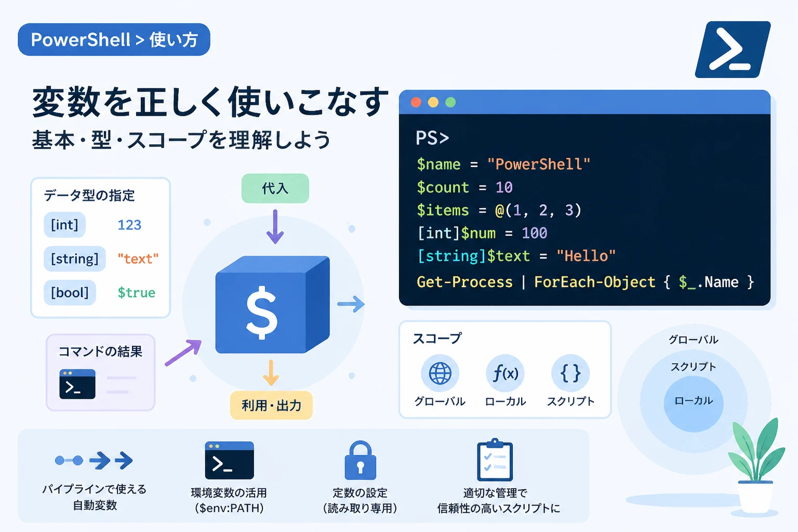Click the 環境変数の活用 ($env:PATH) caption
Image resolution: width=798 pixels, height=532 pixels.
pos(229,500)
